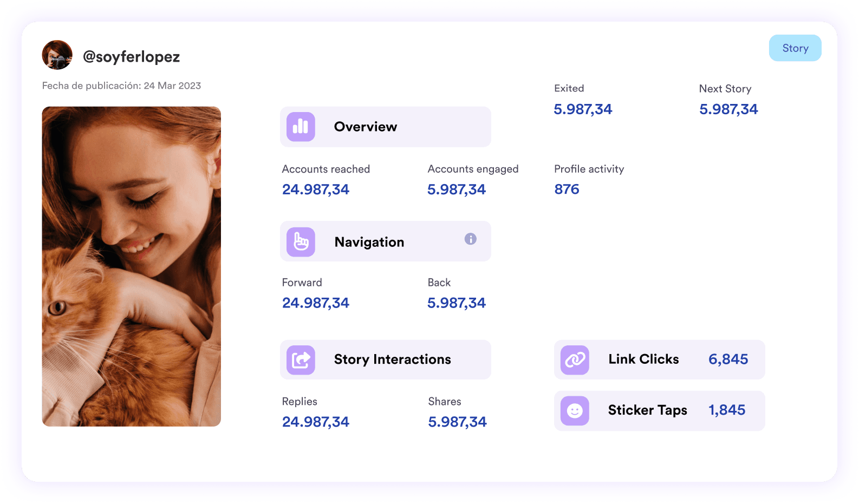The image size is (859, 504).
Task: Click the publication date text
Action: coord(121,86)
